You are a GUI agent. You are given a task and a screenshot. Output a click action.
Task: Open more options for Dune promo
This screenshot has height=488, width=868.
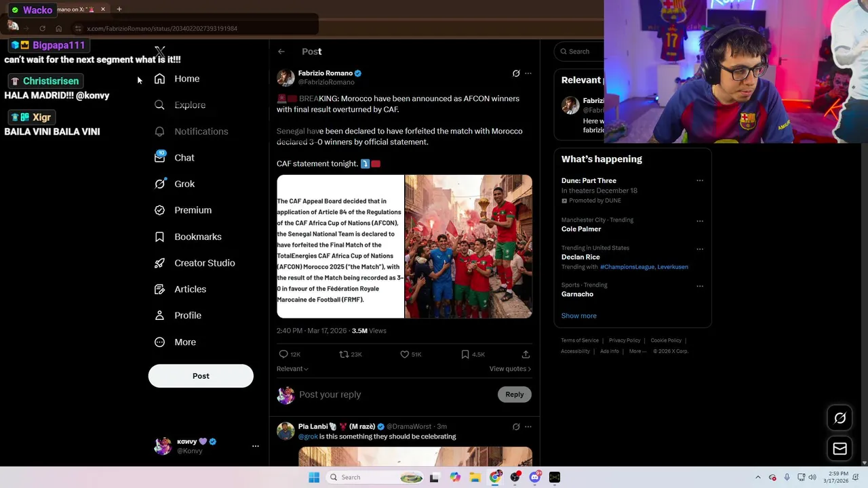[x=700, y=181]
